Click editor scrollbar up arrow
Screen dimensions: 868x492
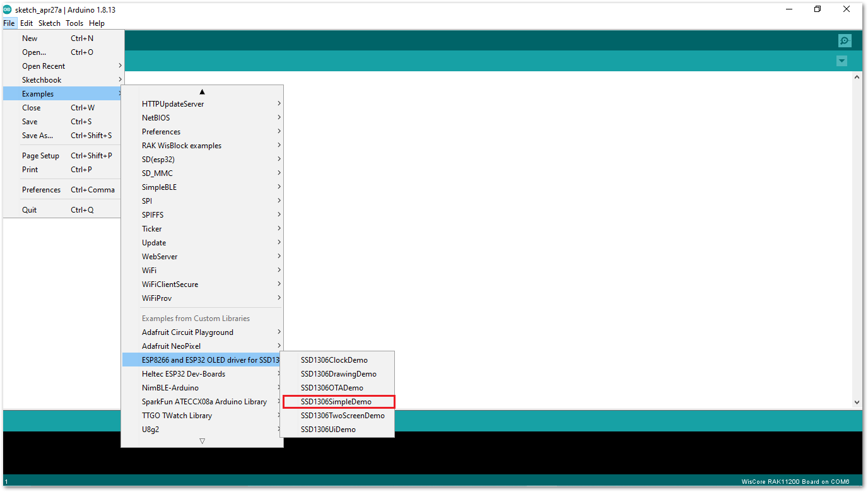tap(857, 77)
